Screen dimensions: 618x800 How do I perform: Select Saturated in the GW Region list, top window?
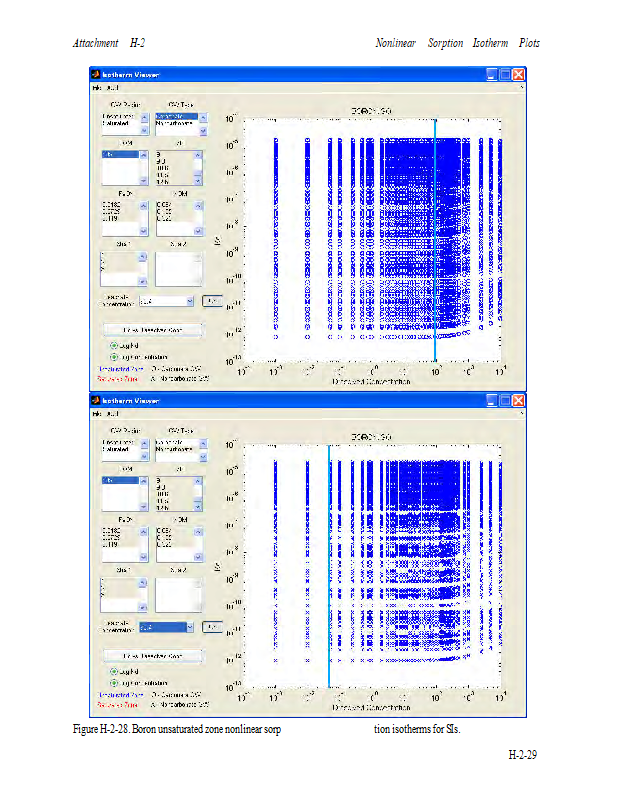tap(118, 125)
